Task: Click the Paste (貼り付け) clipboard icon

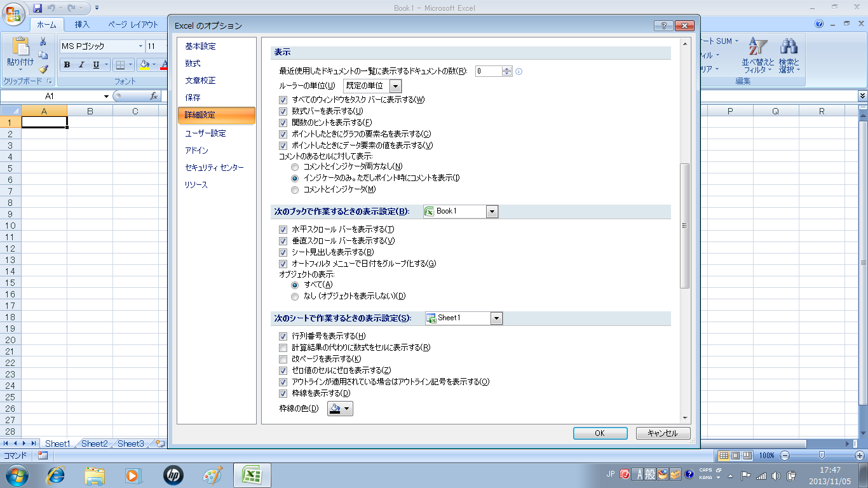Action: (20, 49)
